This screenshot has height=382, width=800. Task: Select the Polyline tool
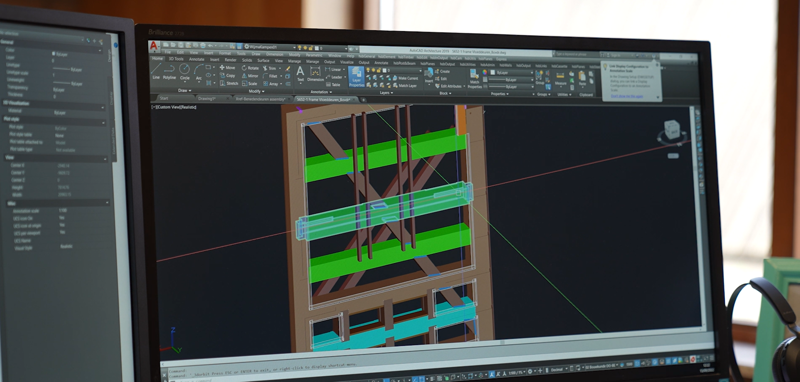pyautogui.click(x=169, y=71)
